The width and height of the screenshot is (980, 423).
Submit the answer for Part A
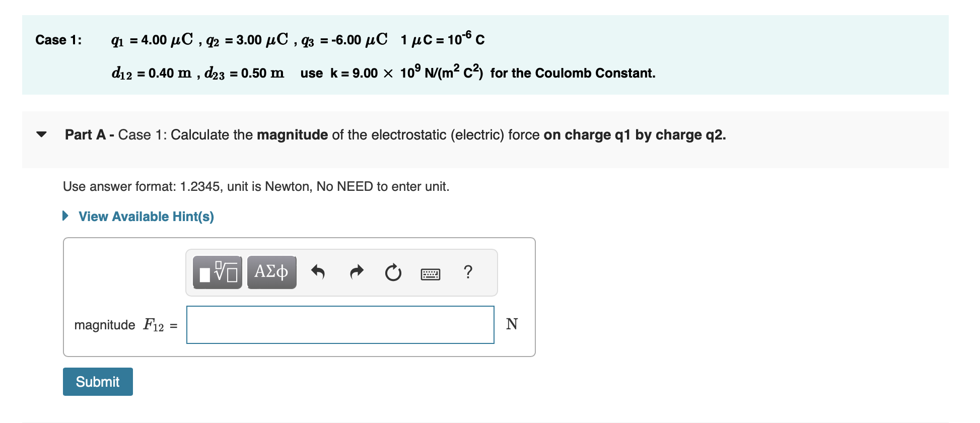97,381
